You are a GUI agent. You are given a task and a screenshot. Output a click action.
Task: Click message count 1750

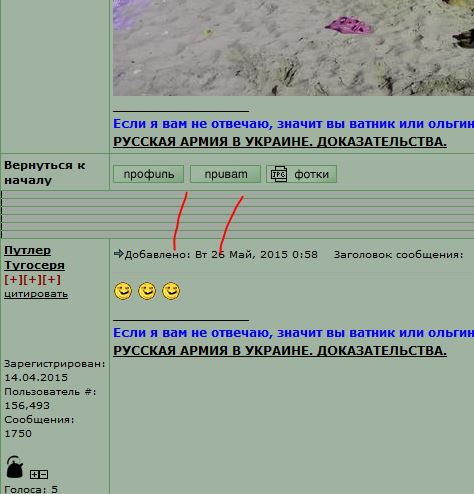coord(18,434)
